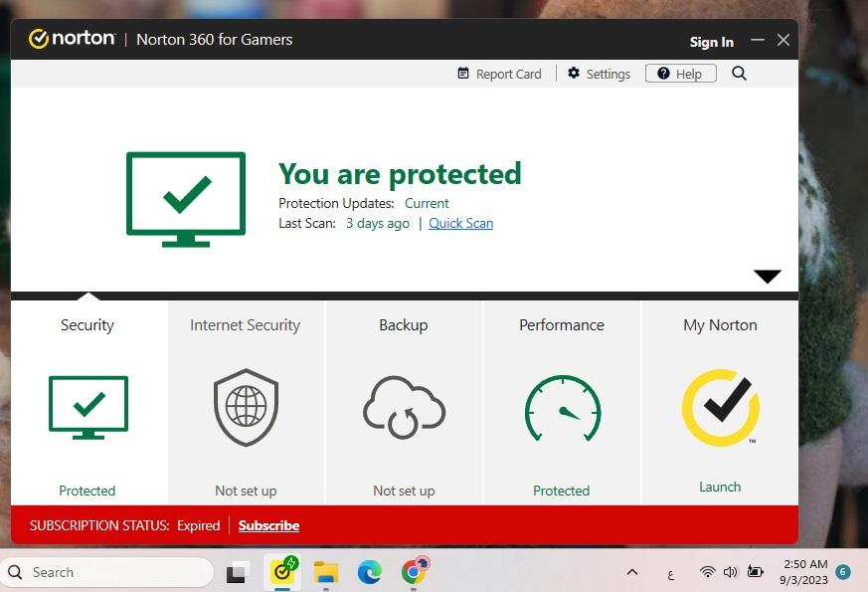Open Wi-Fi network settings in tray

click(x=708, y=571)
